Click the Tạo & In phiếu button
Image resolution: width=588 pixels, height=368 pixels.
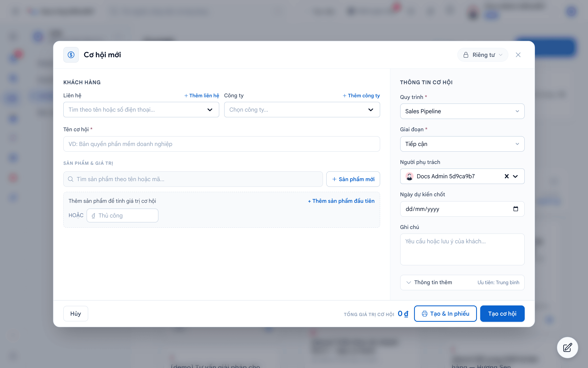[445, 313]
